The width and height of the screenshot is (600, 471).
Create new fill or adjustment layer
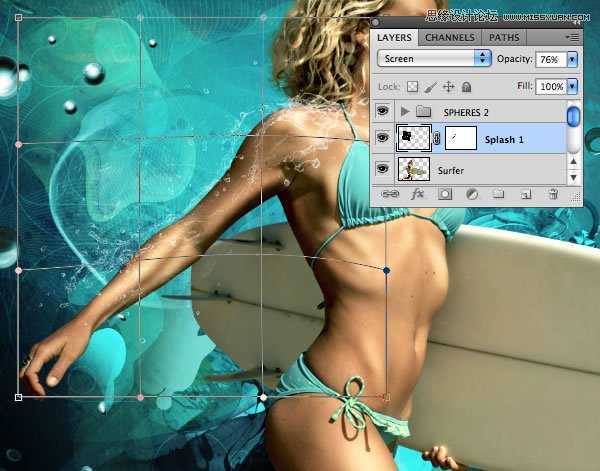472,194
